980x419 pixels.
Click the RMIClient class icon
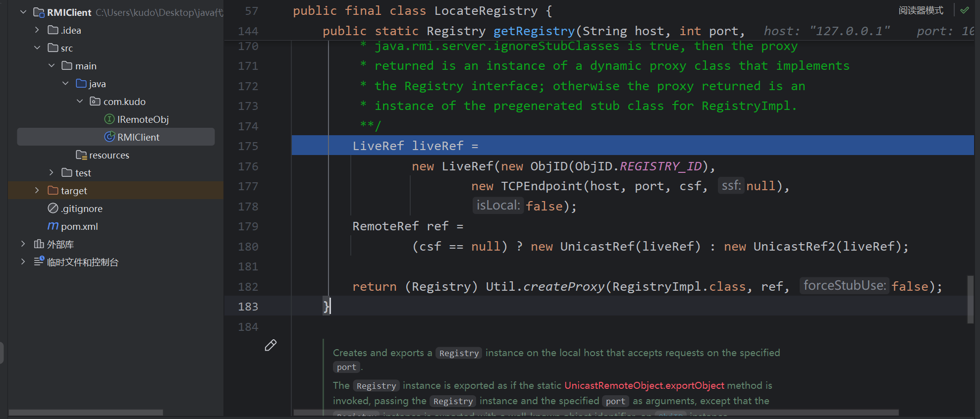pos(109,137)
